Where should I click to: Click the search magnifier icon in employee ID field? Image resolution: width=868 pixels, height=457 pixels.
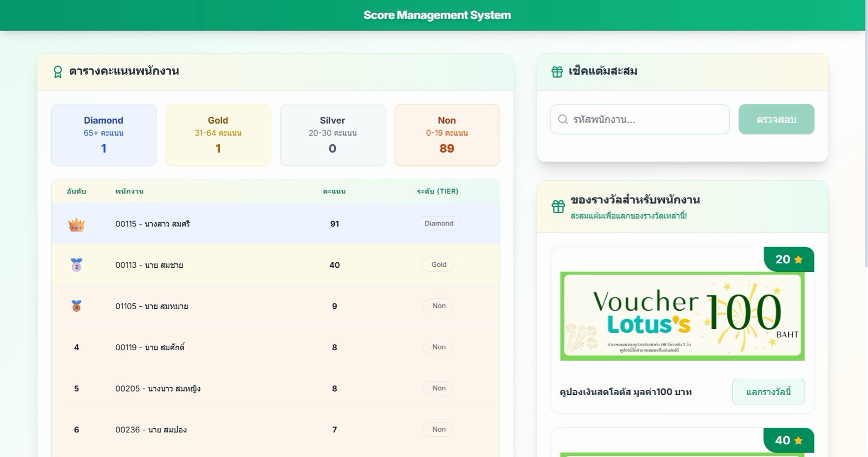pos(563,119)
